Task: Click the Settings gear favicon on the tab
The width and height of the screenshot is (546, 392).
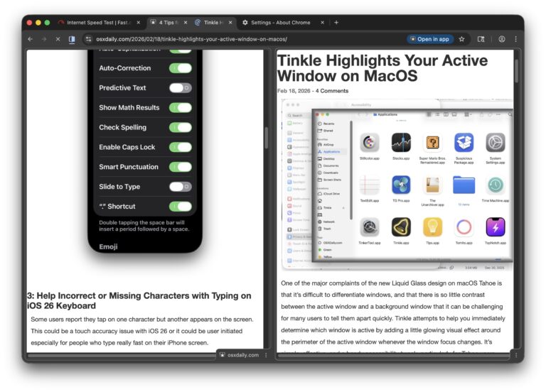Action: [245, 23]
